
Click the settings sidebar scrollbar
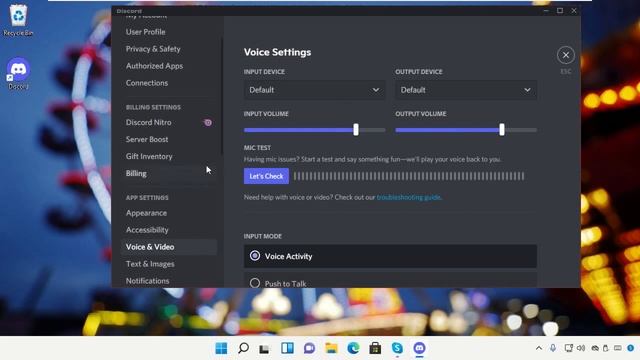(x=222, y=96)
